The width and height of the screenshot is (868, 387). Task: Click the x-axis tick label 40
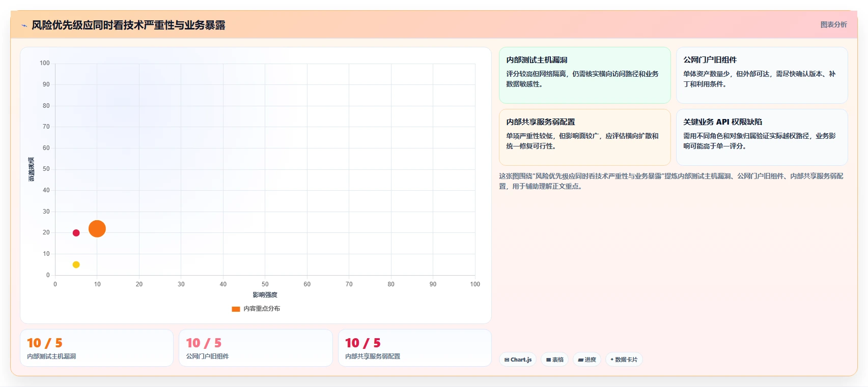coord(223,284)
